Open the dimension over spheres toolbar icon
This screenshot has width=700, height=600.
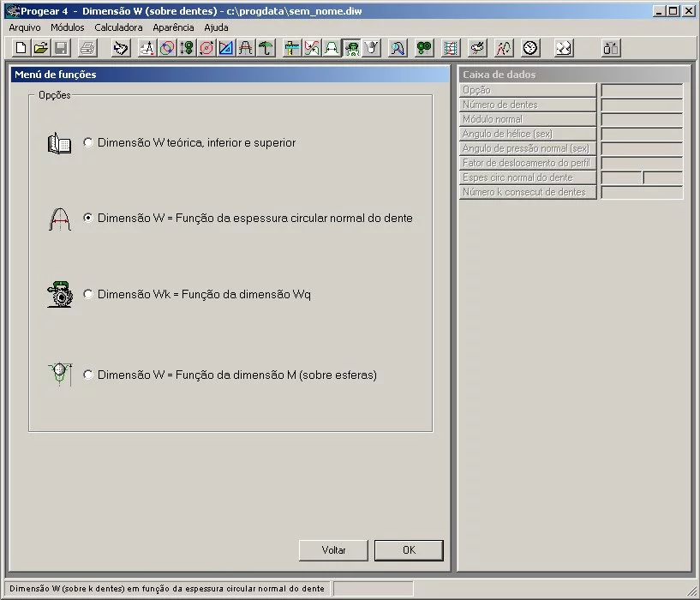[x=372, y=48]
